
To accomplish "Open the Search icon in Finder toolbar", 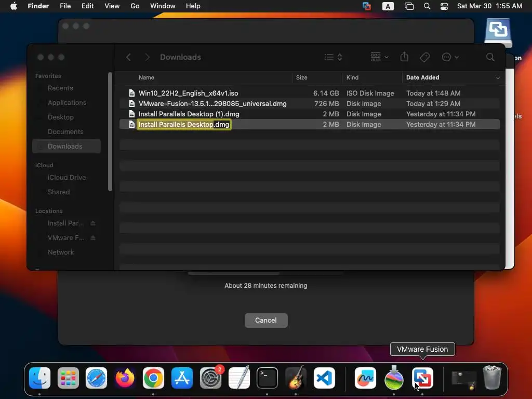I will click(x=490, y=57).
